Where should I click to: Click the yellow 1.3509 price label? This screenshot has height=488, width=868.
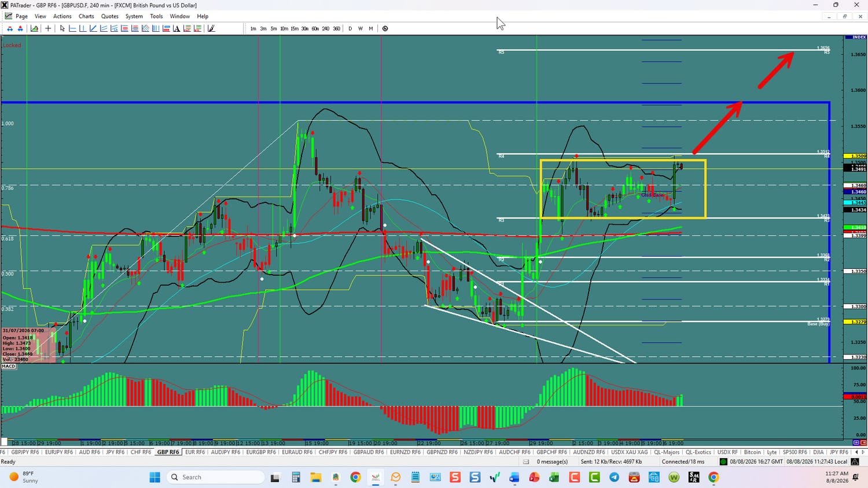[855, 156]
